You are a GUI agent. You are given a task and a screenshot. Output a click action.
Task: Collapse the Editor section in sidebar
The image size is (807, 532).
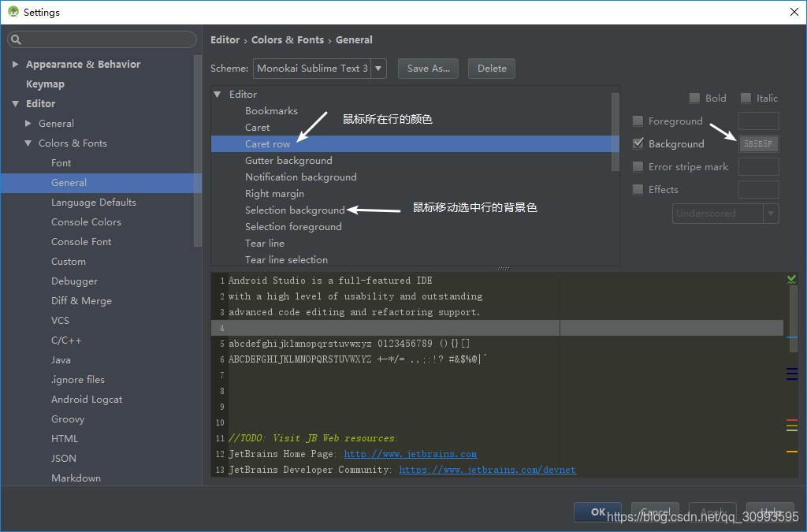pos(16,104)
